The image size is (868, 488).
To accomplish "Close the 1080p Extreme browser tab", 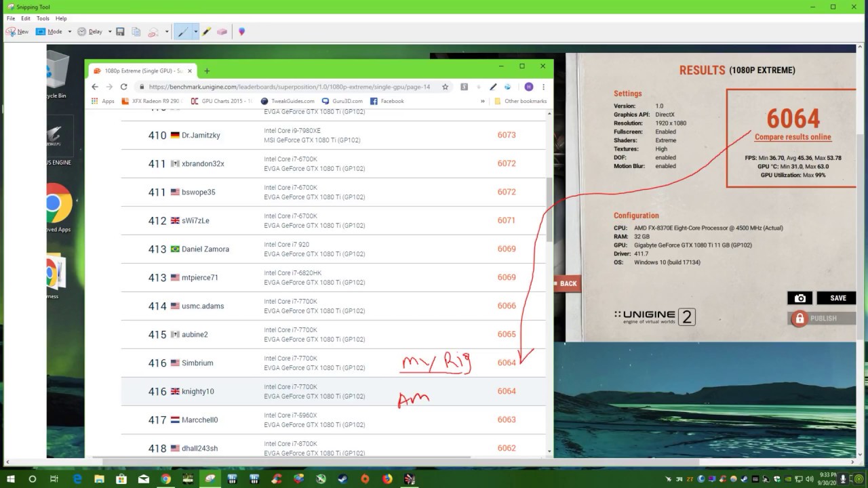I will click(190, 70).
